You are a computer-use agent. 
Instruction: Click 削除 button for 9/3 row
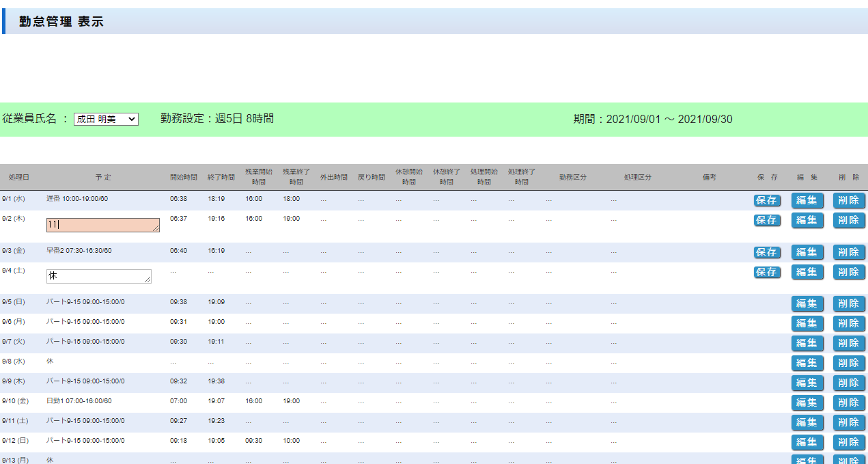tap(848, 252)
